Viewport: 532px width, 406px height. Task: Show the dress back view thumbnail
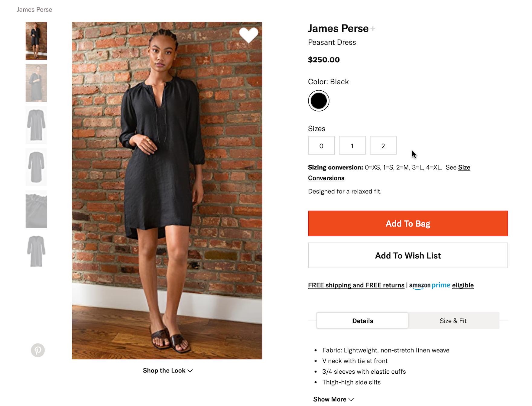click(x=36, y=167)
